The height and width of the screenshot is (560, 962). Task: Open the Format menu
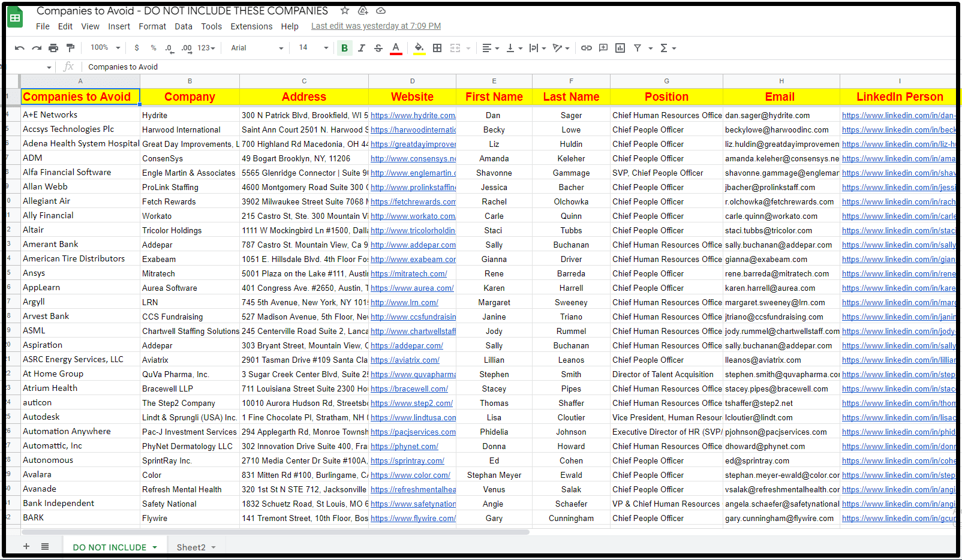(x=152, y=26)
